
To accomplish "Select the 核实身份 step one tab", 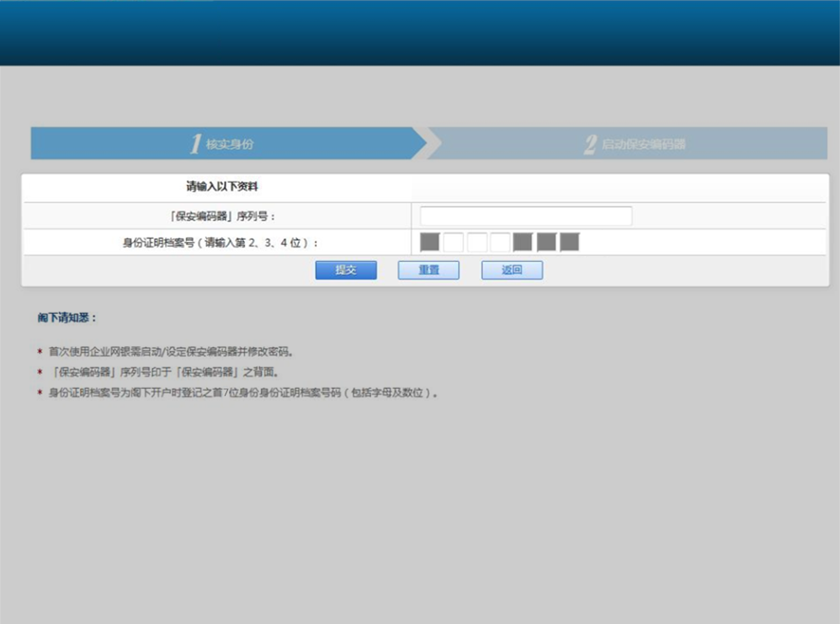I will (223, 144).
